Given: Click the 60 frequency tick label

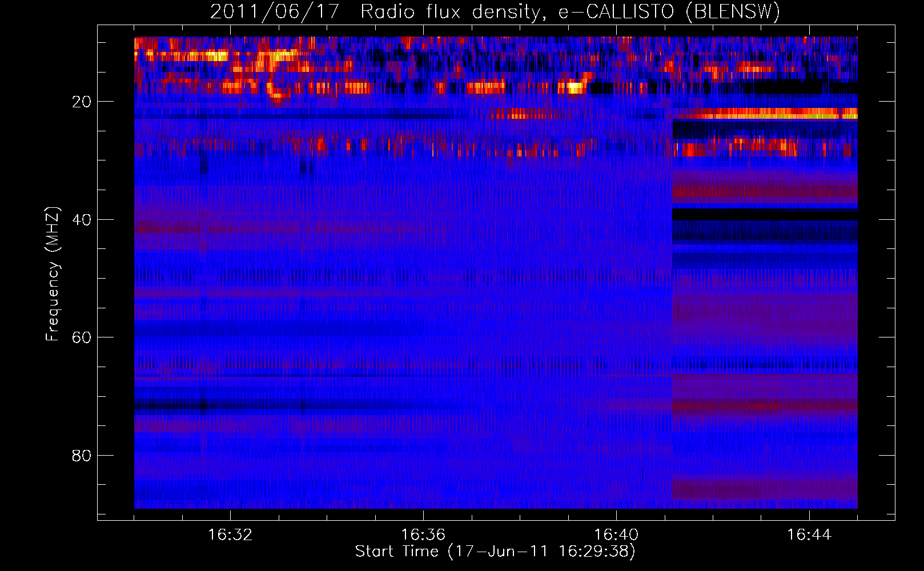Looking at the screenshot, I should tap(82, 337).
